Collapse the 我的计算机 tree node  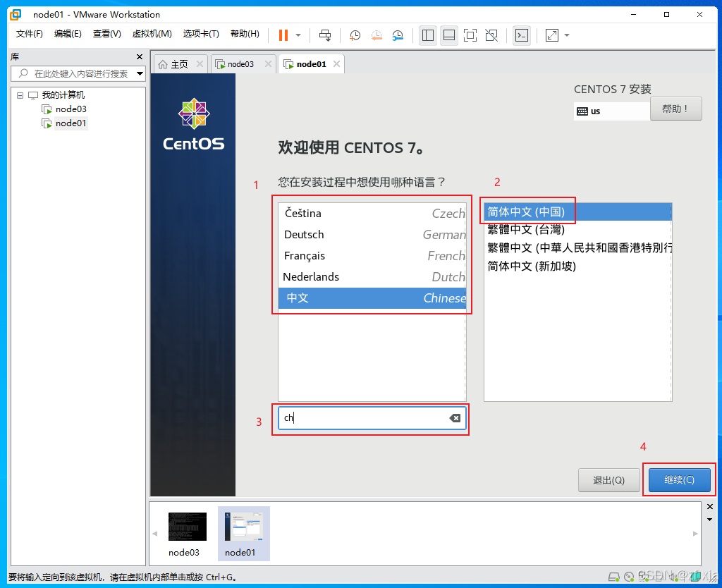[20, 95]
